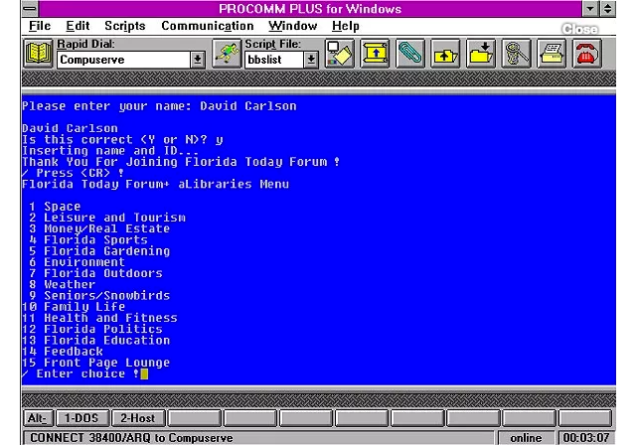Click the "15 Front Page Lounge" line
This screenshot has height=445, width=636.
click(96, 363)
